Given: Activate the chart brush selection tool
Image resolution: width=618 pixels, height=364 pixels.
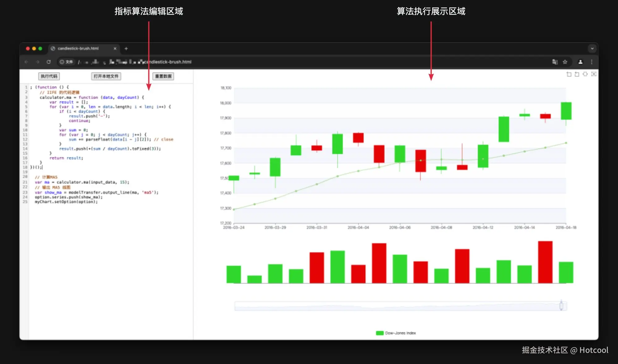Looking at the screenshot, I should (585, 74).
